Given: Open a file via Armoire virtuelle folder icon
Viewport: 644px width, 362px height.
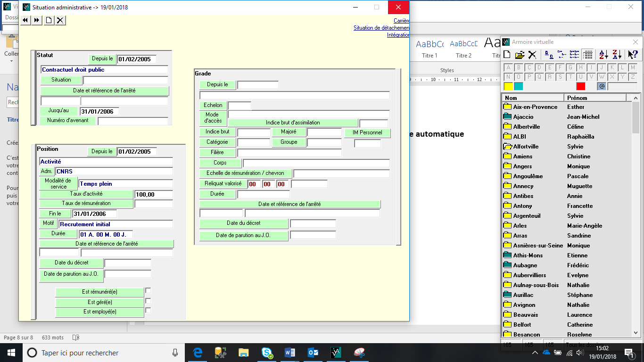Looking at the screenshot, I should click(520, 55).
